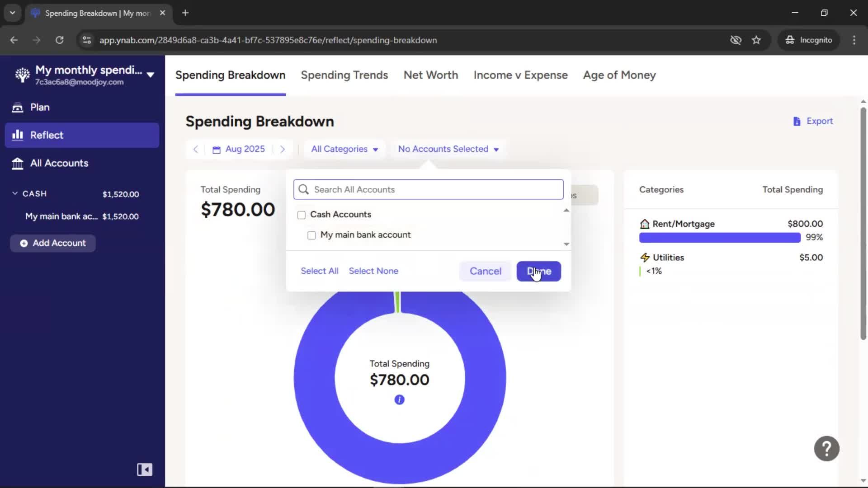Image resolution: width=868 pixels, height=488 pixels.
Task: Open My main bank account in sidebar
Action: (82, 216)
